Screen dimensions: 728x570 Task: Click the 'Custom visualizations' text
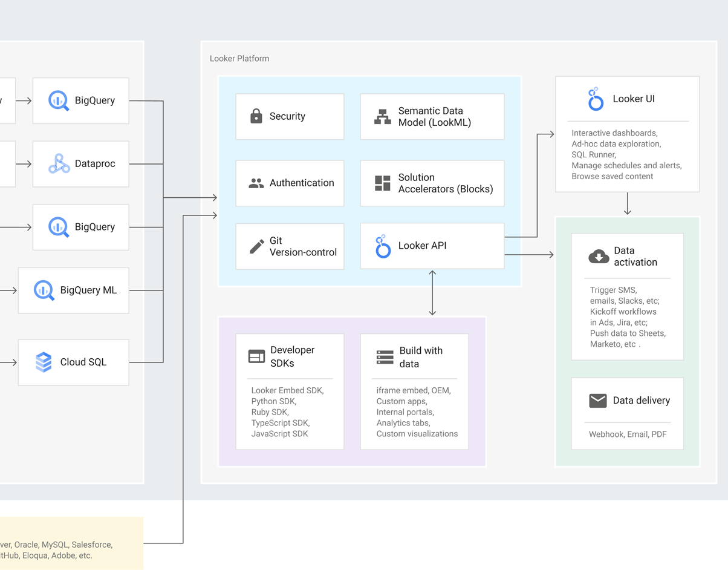click(x=417, y=434)
